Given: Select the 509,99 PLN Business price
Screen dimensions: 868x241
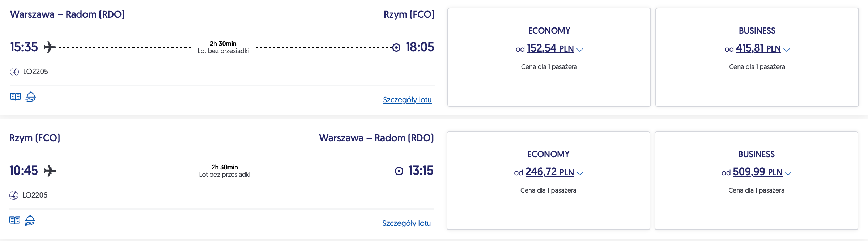Looking at the screenshot, I should tap(757, 172).
